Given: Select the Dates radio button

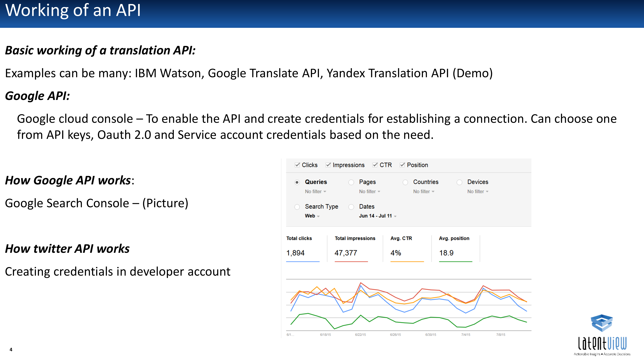Looking at the screenshot, I should point(351,207).
